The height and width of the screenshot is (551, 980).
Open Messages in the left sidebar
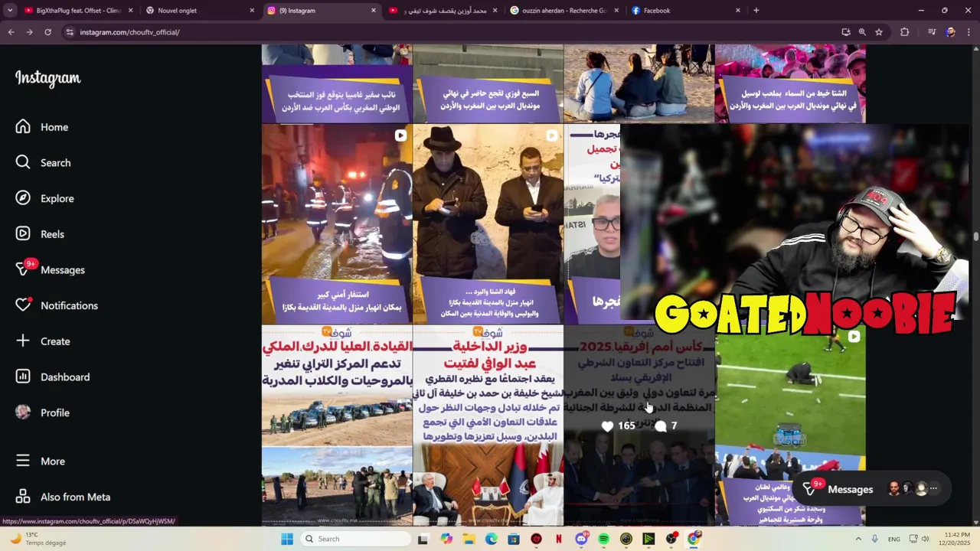(51, 269)
